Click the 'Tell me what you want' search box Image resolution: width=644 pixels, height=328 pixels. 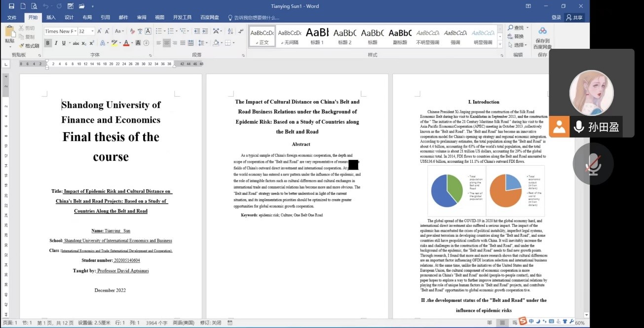click(257, 17)
